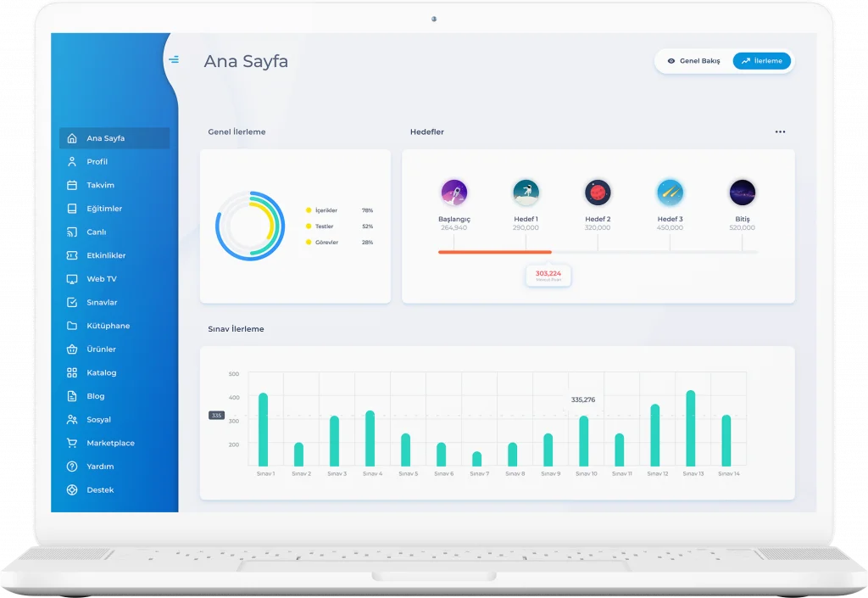Select the Web TV monitor icon

click(72, 279)
